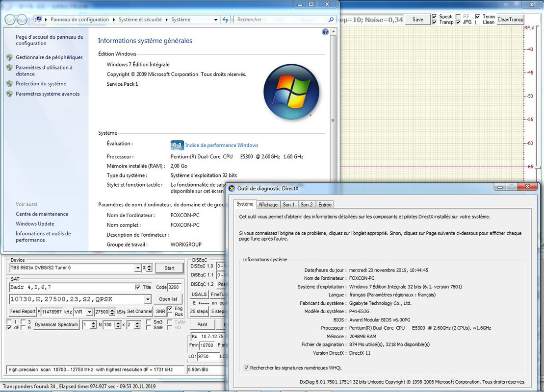Enable the Sm9 checkbox
Image resolution: width=544 pixels, height=392 pixels.
tap(149, 327)
